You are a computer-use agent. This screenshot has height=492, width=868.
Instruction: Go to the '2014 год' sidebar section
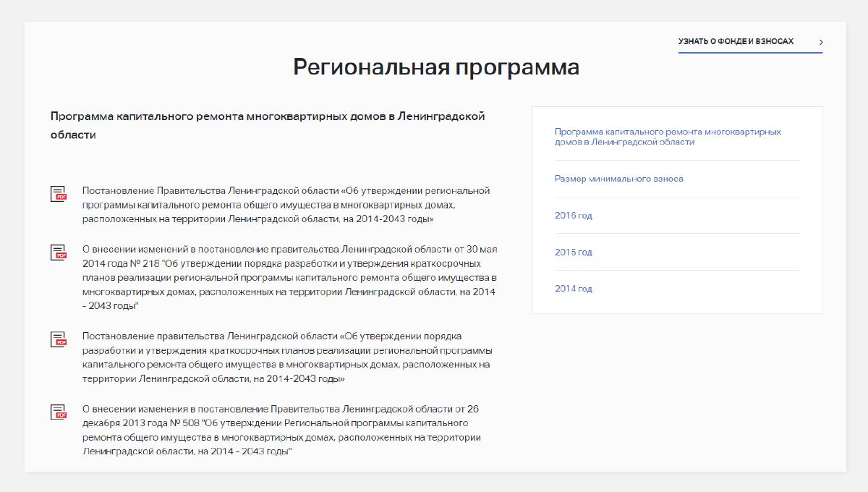coord(574,289)
